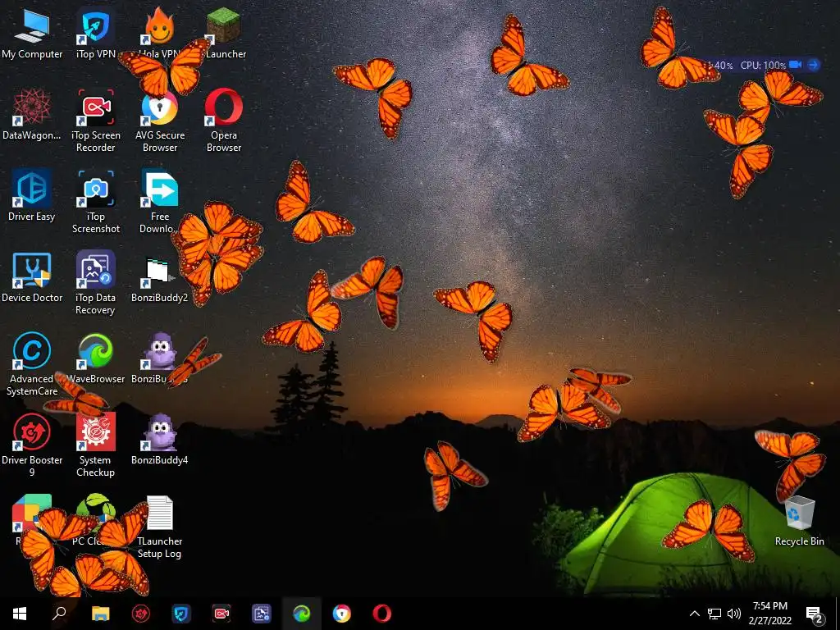The image size is (840, 630).
Task: Open Advanced SystemCare desktop shortcut
Action: pos(32,364)
